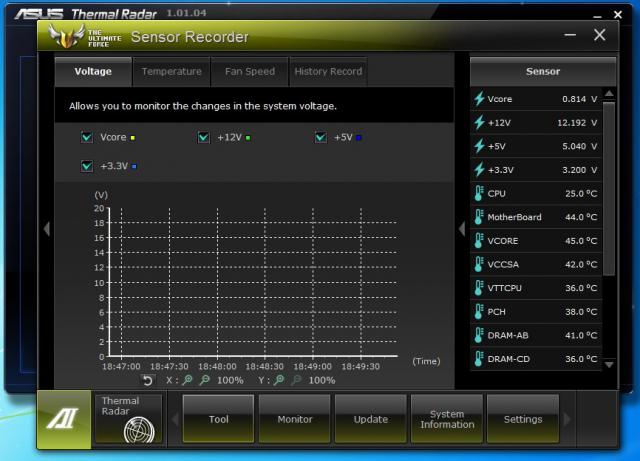Image resolution: width=640 pixels, height=461 pixels.
Task: Show next bottom menu items arrow
Action: (x=567, y=419)
